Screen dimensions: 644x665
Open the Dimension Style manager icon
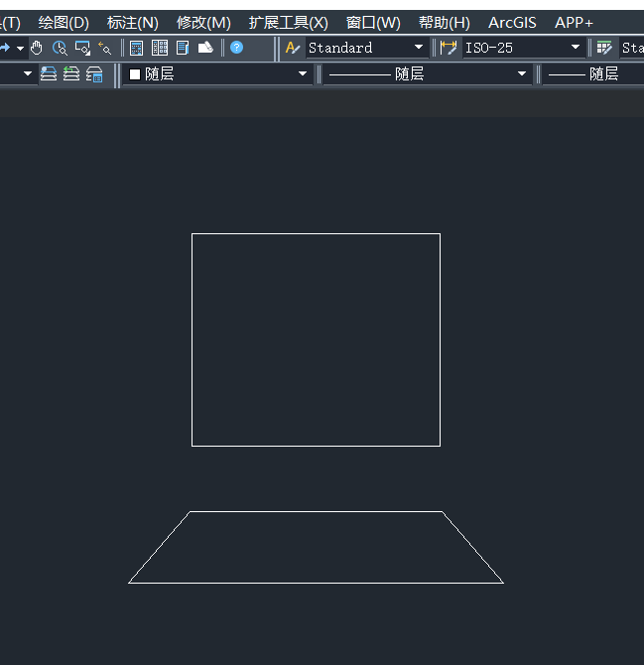pyautogui.click(x=449, y=48)
